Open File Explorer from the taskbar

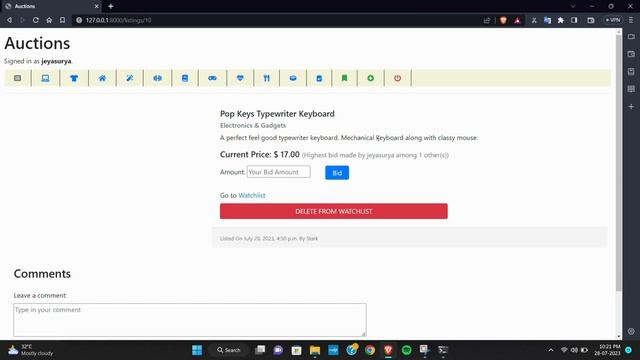point(315,350)
